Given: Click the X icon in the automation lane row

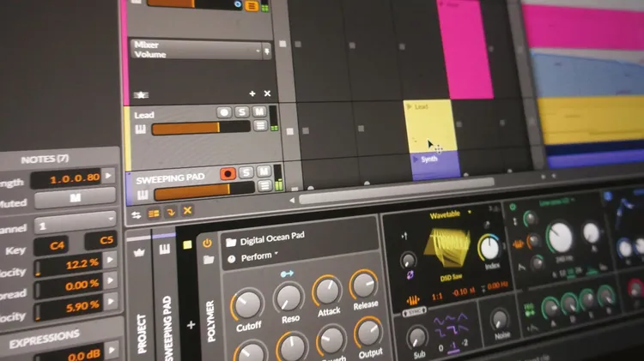Looking at the screenshot, I should (x=267, y=93).
